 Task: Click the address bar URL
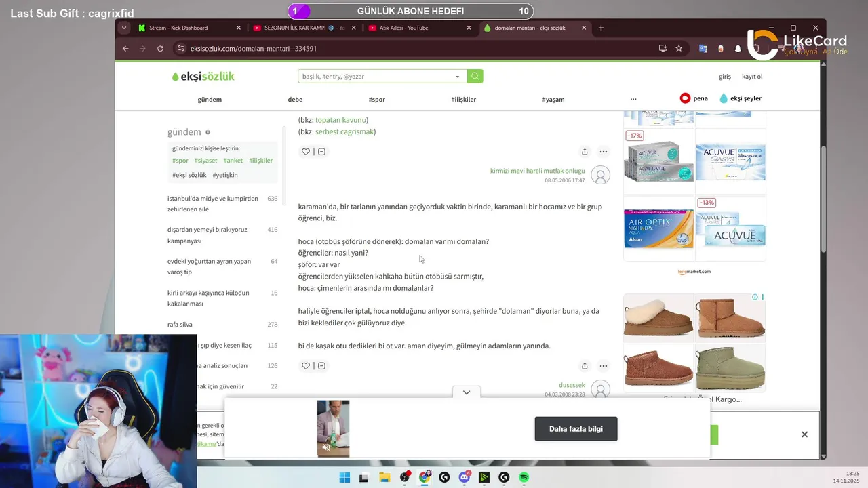coord(254,48)
